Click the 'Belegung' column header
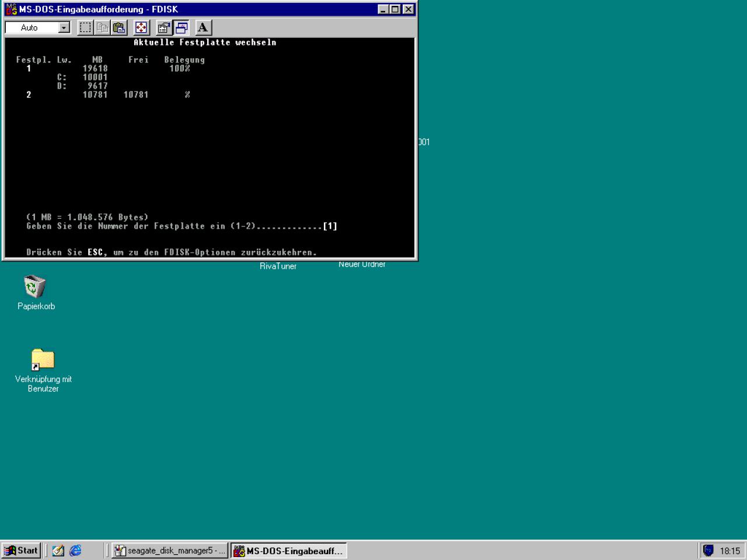747x560 pixels. (x=184, y=60)
